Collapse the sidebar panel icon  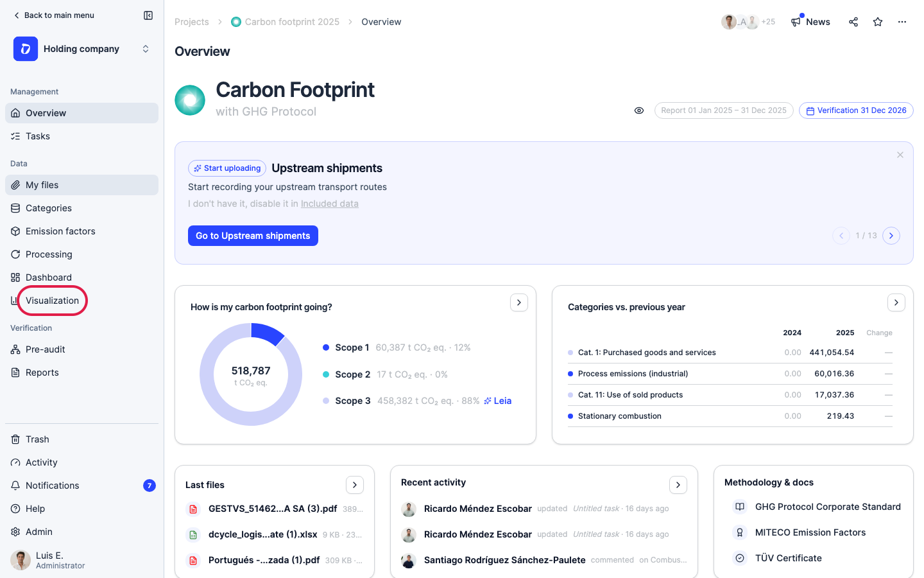pyautogui.click(x=148, y=15)
